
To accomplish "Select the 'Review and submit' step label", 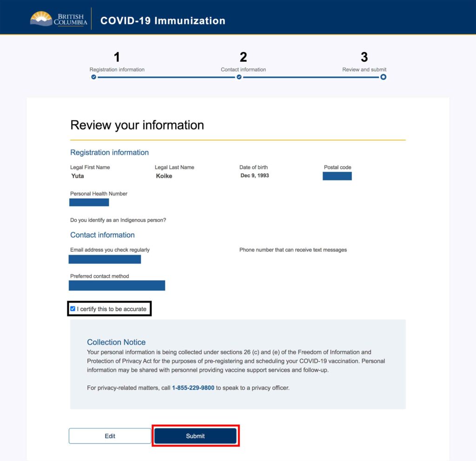I will click(364, 70).
